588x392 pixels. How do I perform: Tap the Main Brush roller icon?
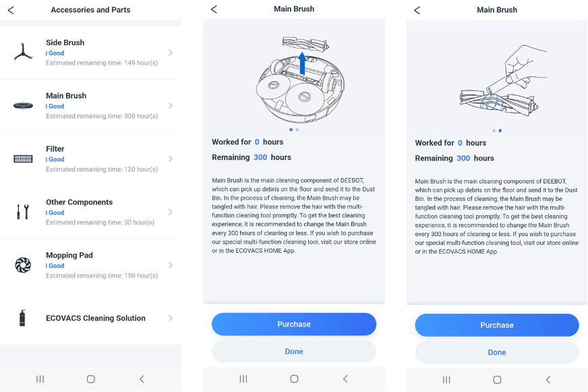click(x=23, y=106)
